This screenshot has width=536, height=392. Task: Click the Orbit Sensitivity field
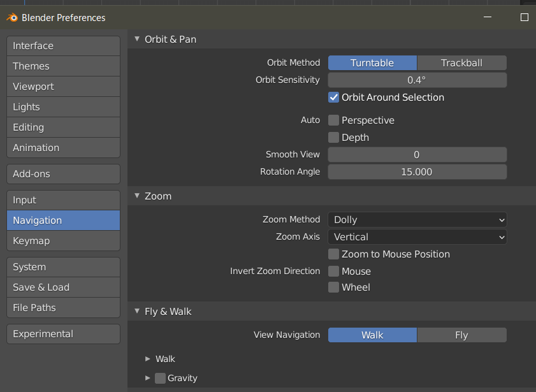coord(417,80)
